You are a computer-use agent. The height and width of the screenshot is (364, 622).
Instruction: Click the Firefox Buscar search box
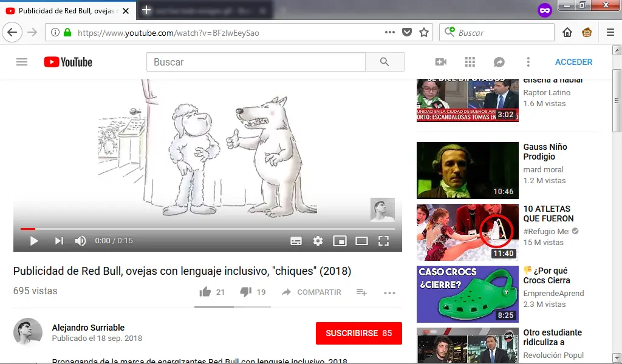point(497,33)
